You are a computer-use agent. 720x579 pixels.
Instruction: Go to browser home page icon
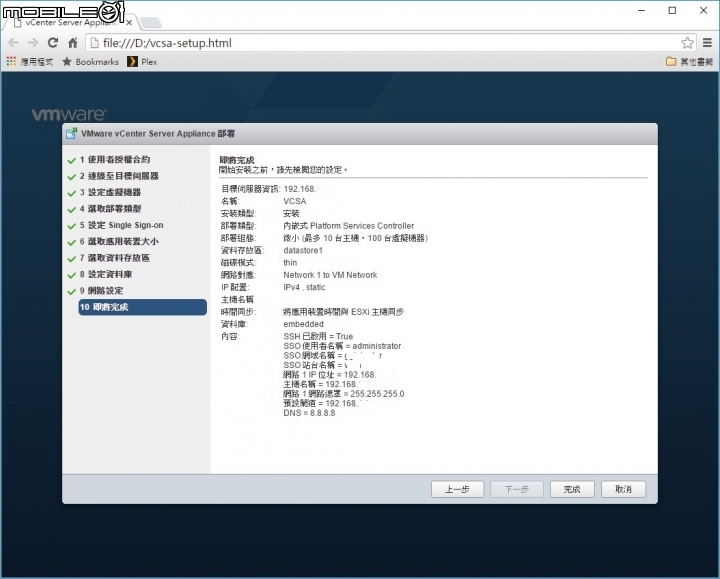(73, 43)
